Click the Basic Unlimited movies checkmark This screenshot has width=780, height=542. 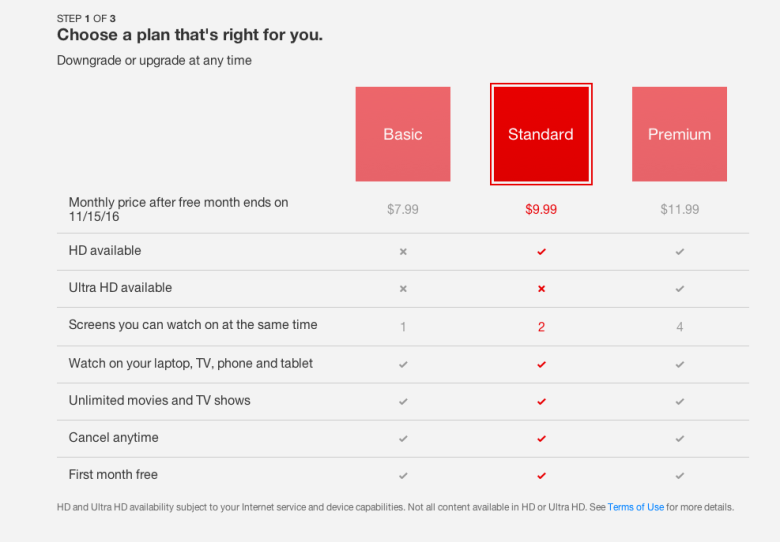[403, 402]
